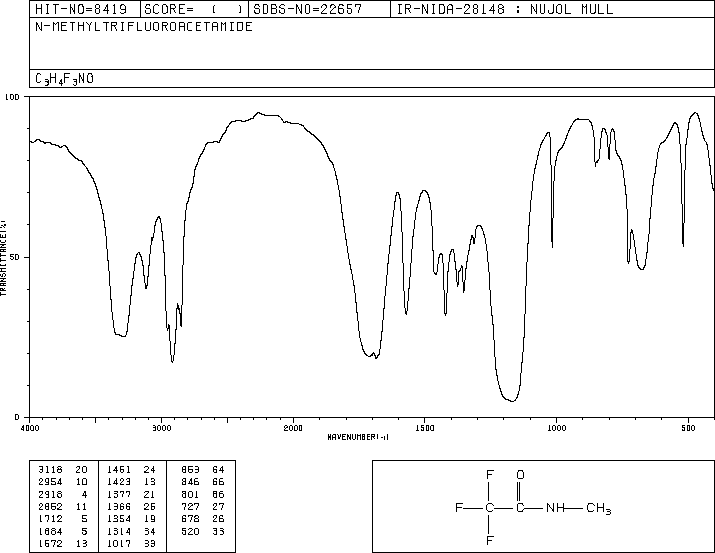Image resolution: width=715 pixels, height=553 pixels.
Task: Click the 1500 wavenumber axis label
Action: [425, 428]
